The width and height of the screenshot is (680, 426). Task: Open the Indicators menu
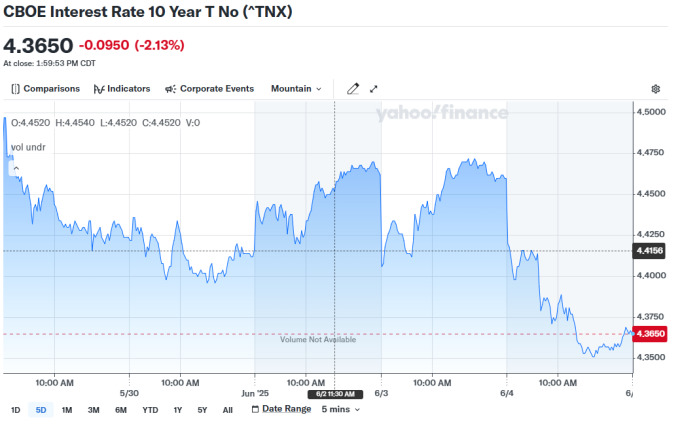tap(121, 89)
